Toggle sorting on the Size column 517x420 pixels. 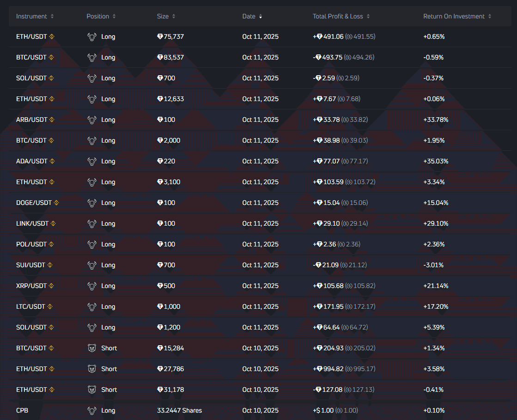pos(174,16)
